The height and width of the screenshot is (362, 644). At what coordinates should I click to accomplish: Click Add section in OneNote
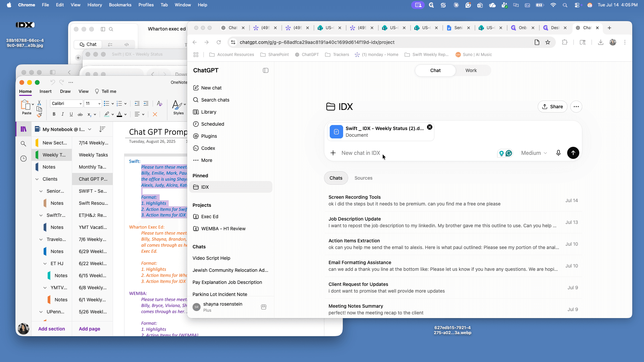point(52,329)
